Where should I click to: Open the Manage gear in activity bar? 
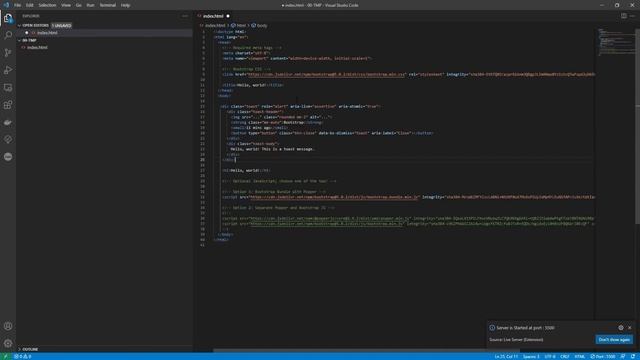click(8, 343)
